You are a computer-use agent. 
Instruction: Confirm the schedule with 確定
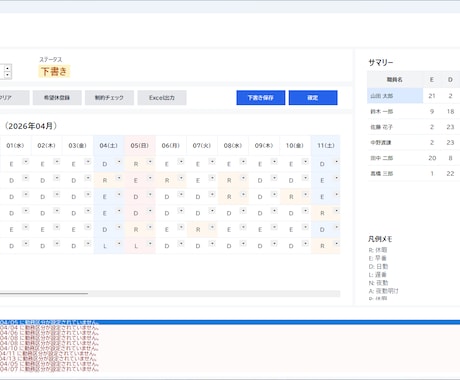pos(313,98)
